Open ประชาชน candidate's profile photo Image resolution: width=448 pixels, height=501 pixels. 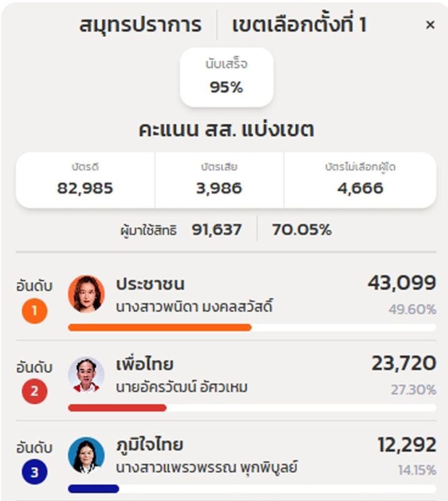(x=86, y=293)
